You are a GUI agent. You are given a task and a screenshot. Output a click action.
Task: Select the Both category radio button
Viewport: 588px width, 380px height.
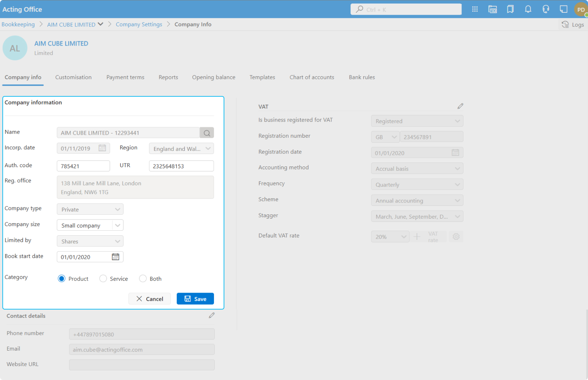[x=143, y=279]
